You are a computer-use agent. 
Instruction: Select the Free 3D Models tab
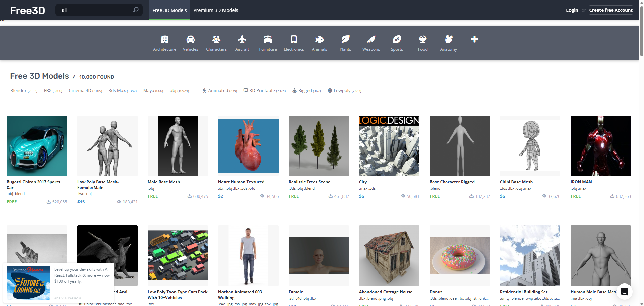(x=169, y=10)
